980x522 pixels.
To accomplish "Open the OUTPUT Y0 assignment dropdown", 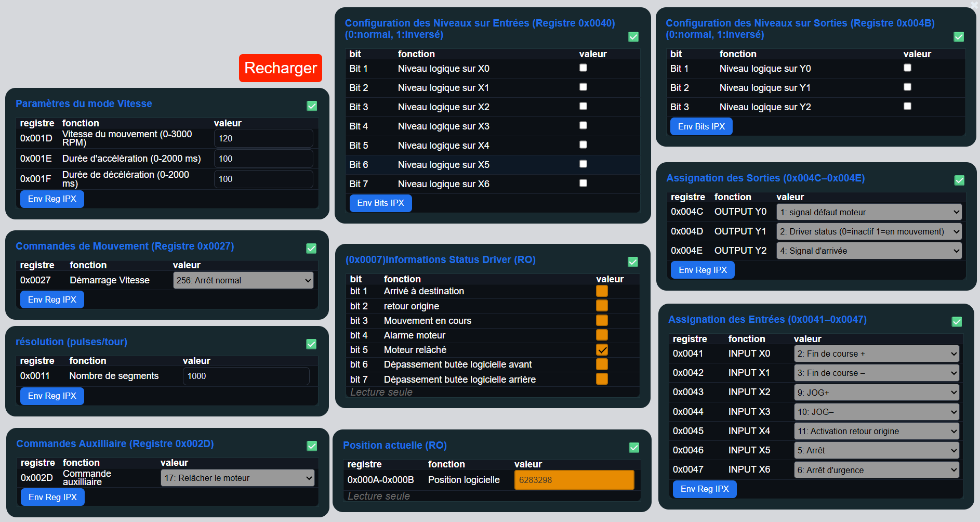I will coord(869,212).
